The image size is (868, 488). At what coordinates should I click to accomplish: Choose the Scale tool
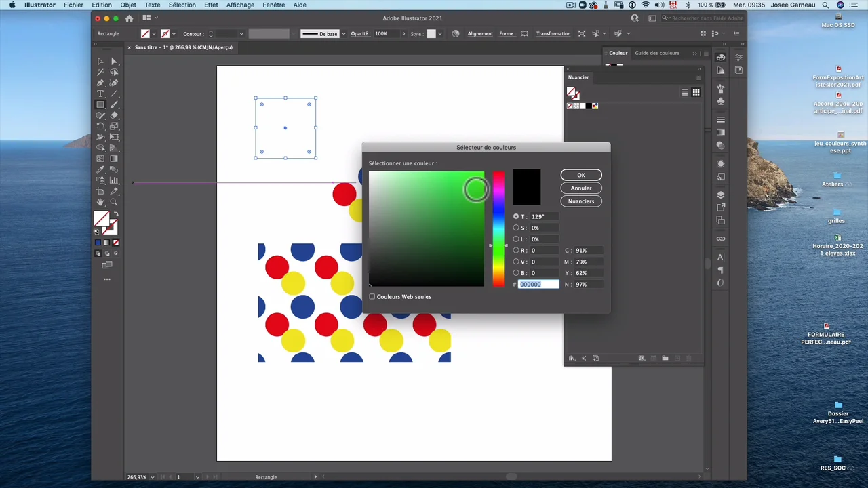click(114, 126)
